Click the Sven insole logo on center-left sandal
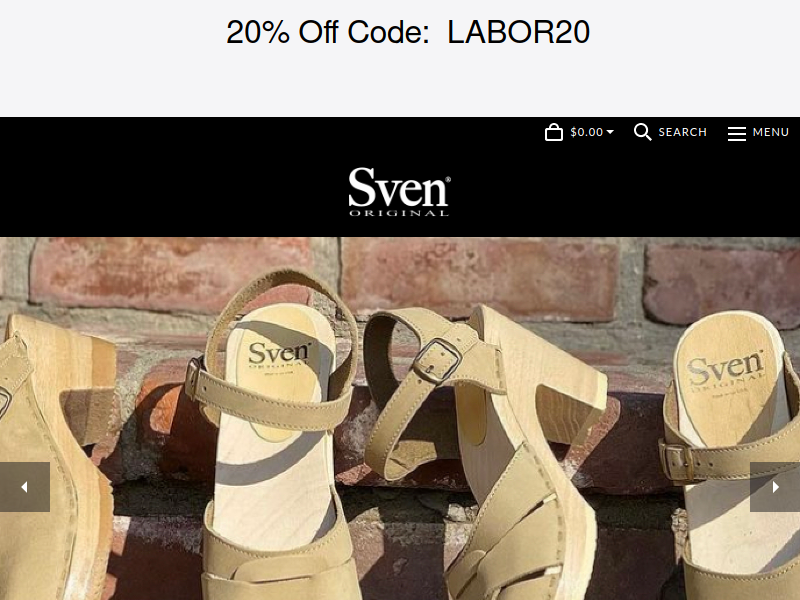The image size is (800, 600). click(x=279, y=355)
